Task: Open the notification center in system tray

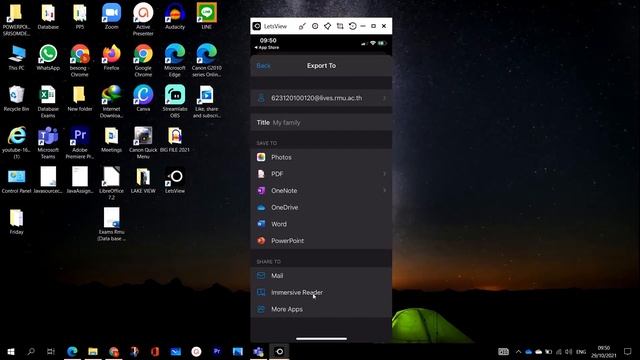Action: coord(628,351)
